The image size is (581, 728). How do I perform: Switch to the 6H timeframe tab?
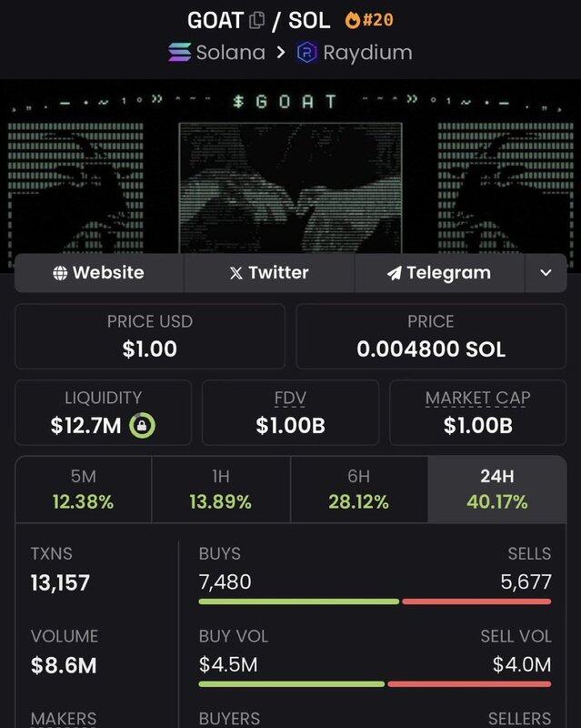[359, 490]
